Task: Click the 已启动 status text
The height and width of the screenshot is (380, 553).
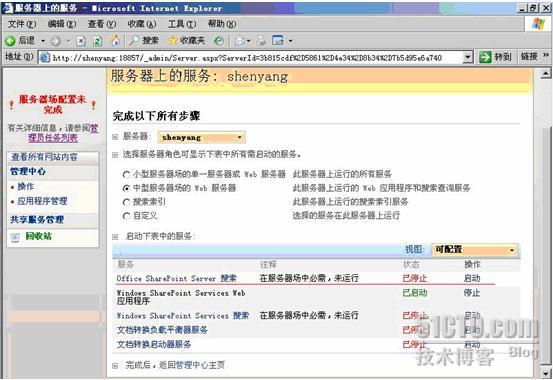Action: (415, 293)
